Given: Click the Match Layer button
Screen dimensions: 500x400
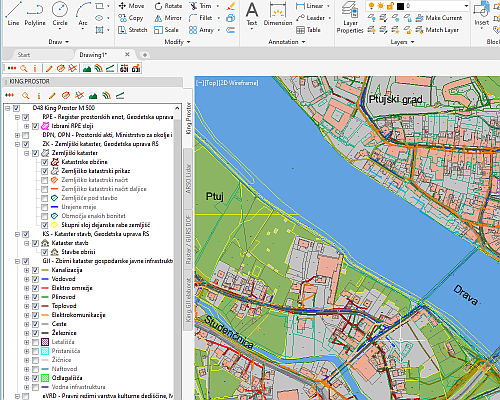Looking at the screenshot, I should [x=438, y=30].
